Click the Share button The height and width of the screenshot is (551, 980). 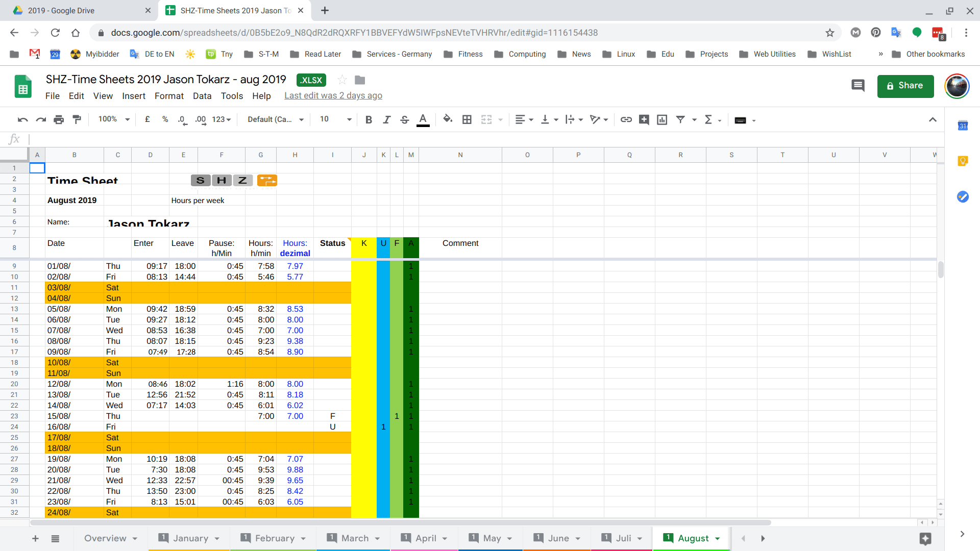[905, 86]
